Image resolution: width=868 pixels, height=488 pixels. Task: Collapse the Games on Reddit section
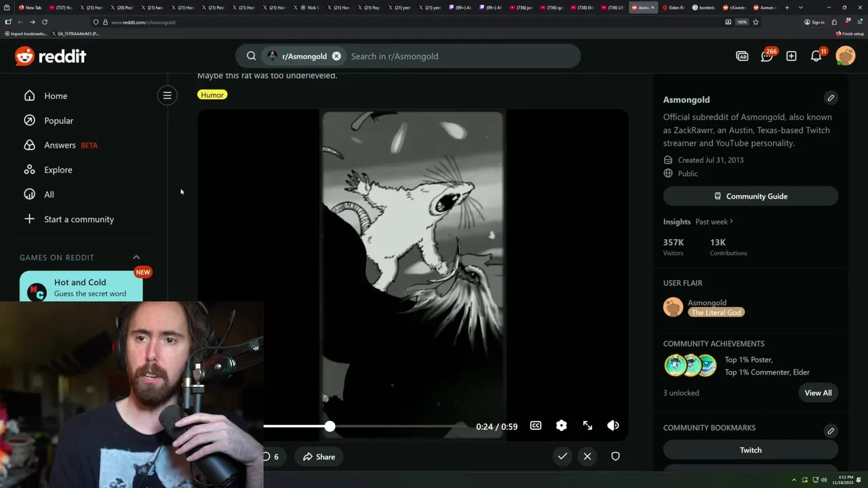136,258
